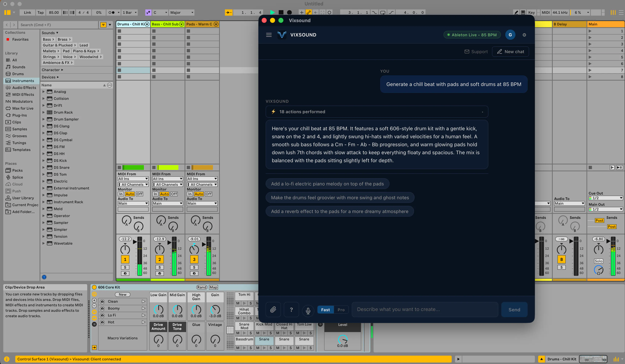Expand the Character filter section
The image size is (625, 364).
coord(53,70)
